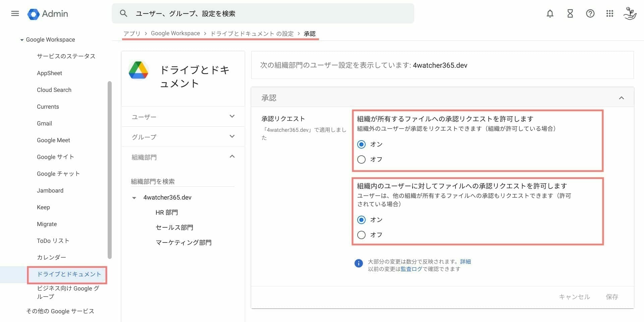Screen dimensions: 644x322
Task: Click the search magnifier icon
Action: point(123,13)
